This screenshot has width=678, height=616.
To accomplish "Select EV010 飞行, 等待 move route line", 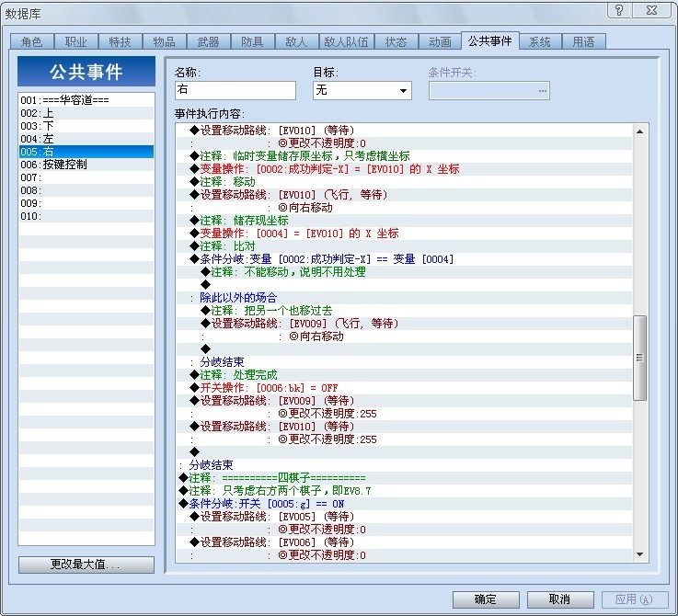I will [404, 195].
